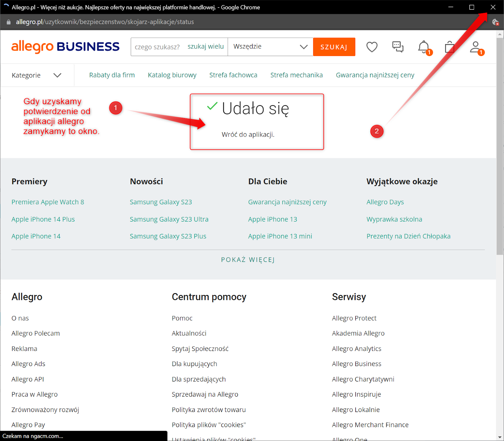This screenshot has width=504, height=441.
Task: Open Katalog biurowy menu item
Action: 172,75
